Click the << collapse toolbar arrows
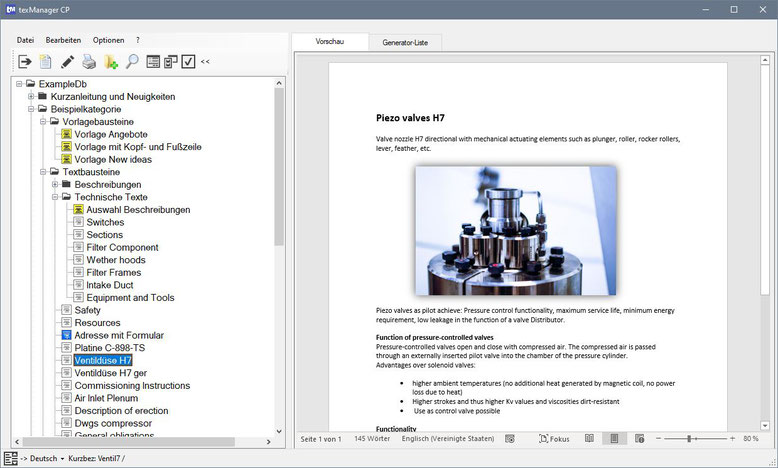Viewport: 778px width, 468px height. coord(205,62)
